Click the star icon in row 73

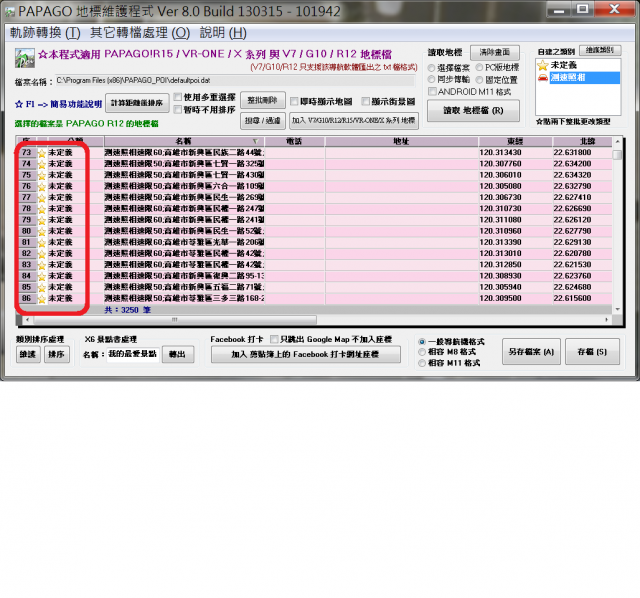[x=42, y=153]
